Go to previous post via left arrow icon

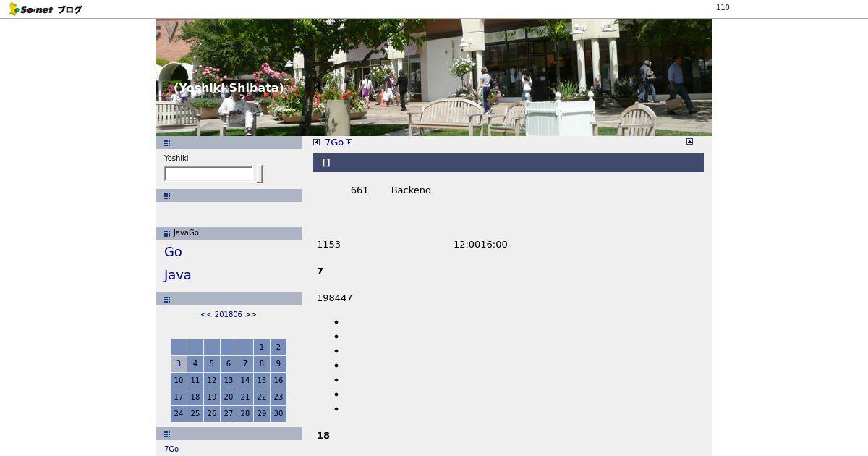click(316, 143)
